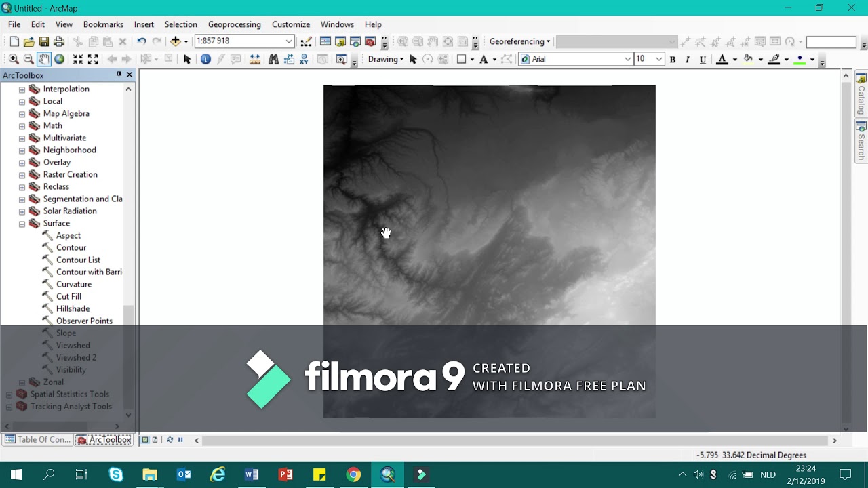Open Google Chrome from the taskbar
868x488 pixels.
353,474
